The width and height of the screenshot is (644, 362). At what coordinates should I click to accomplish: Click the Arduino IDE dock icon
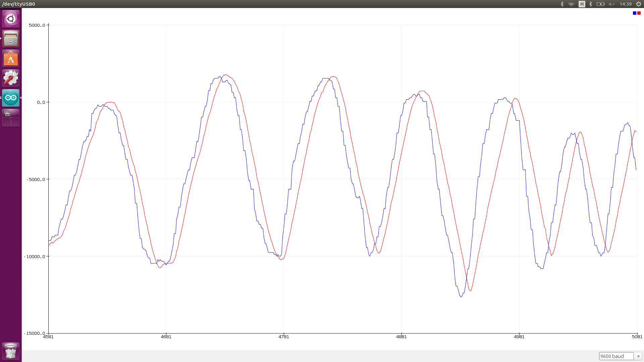tap(11, 98)
